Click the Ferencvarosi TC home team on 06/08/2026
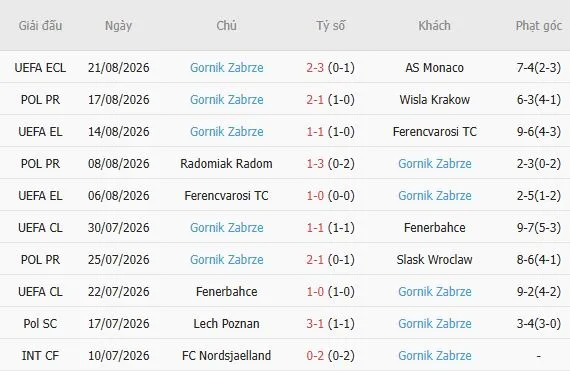The width and height of the screenshot is (570, 372). coord(226,196)
